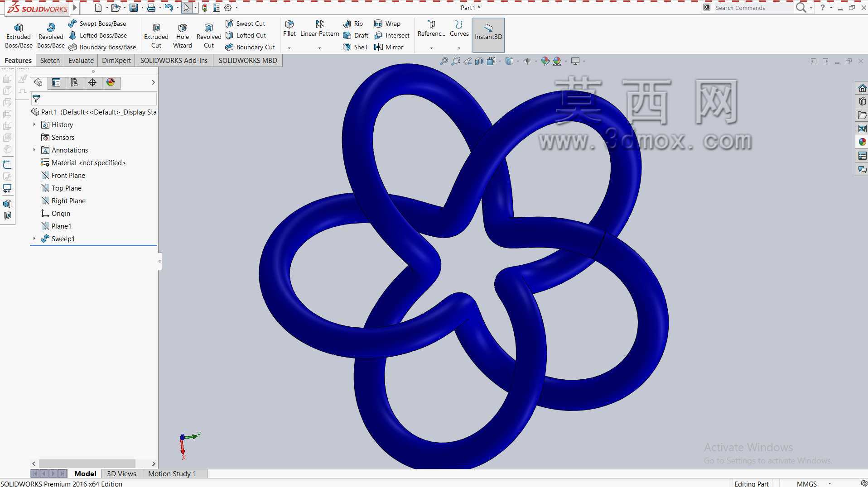
Task: Toggle the Rebuild traffic light icon
Action: click(x=205, y=8)
